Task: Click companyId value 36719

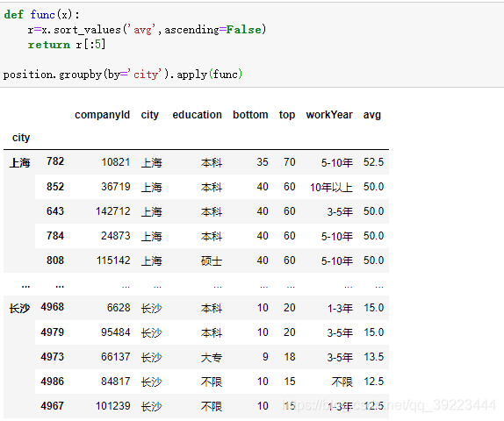Action: 116,187
